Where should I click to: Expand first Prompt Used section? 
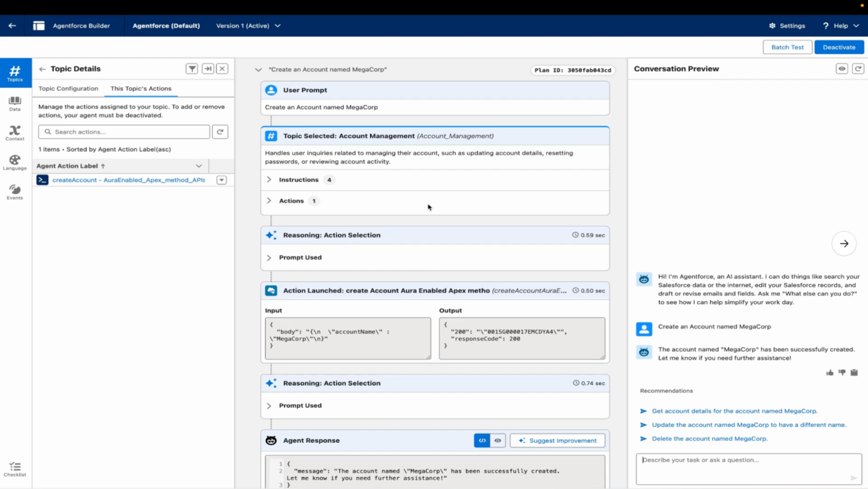(x=269, y=258)
